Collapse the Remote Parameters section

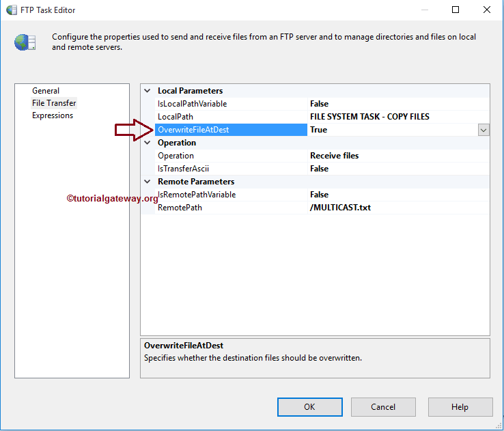(148, 182)
